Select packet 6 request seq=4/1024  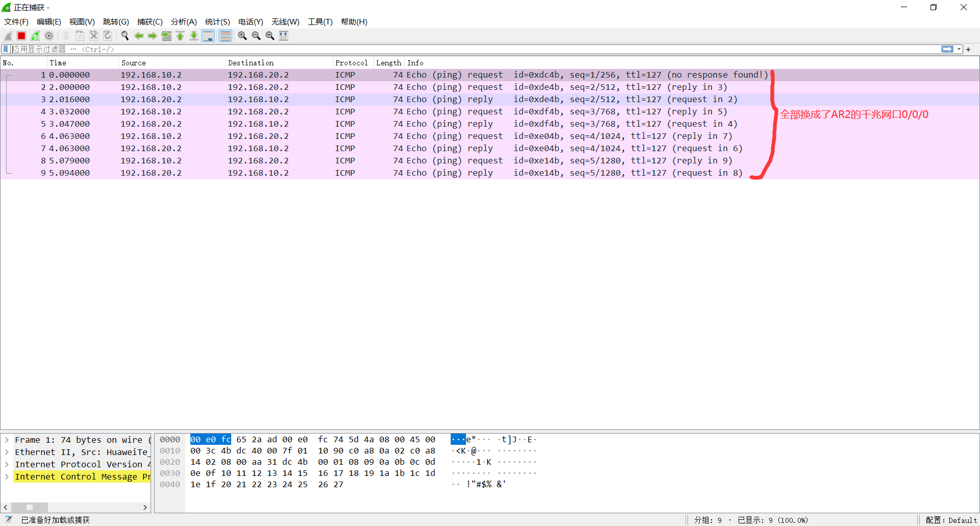point(490,136)
